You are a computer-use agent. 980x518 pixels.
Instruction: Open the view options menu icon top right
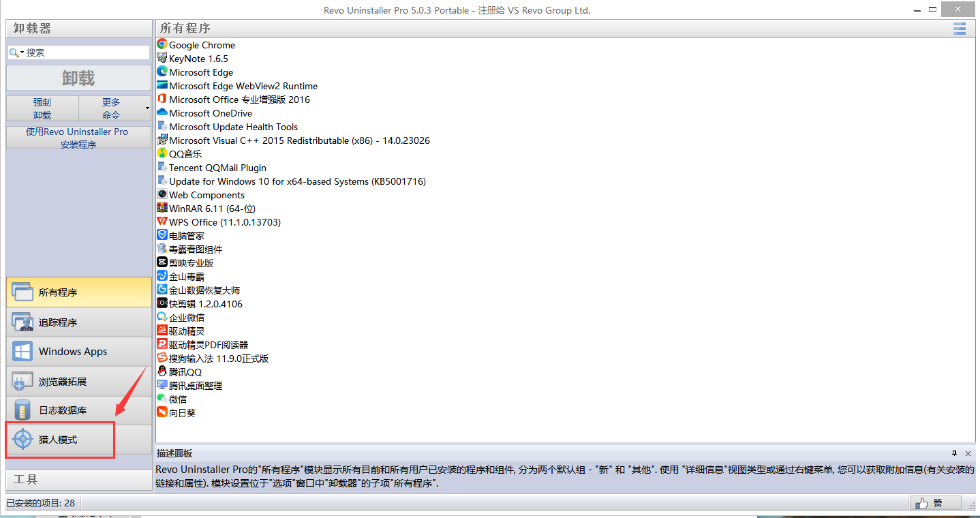coord(960,28)
